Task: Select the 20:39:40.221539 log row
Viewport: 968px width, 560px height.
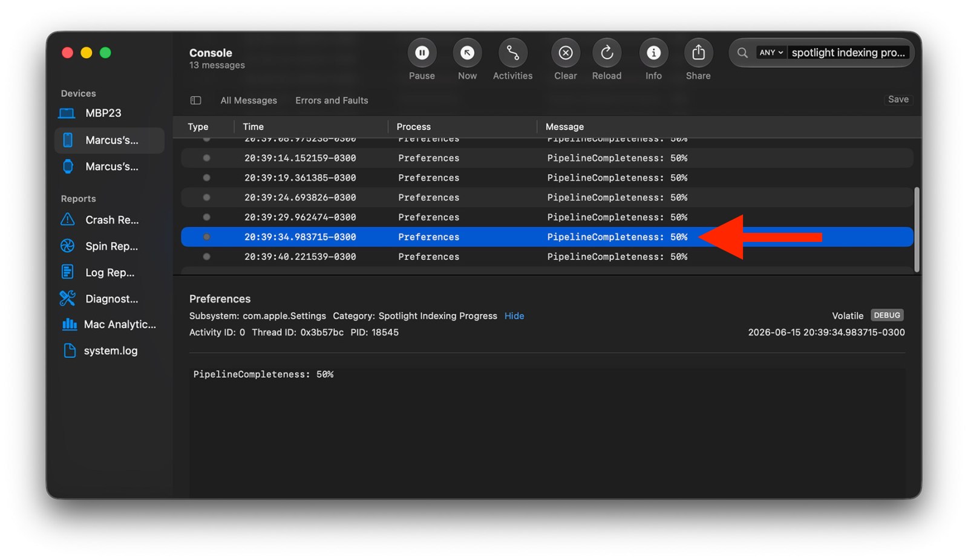Action: pyautogui.click(x=547, y=257)
